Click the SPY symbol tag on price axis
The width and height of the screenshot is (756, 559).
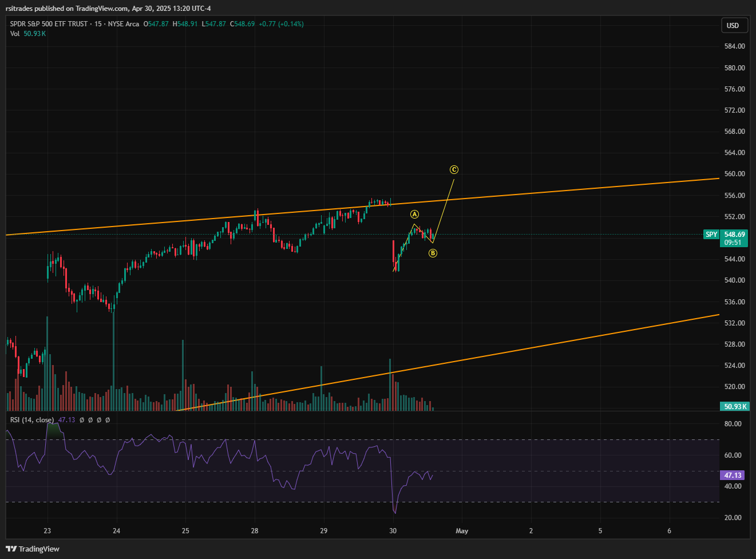711,235
